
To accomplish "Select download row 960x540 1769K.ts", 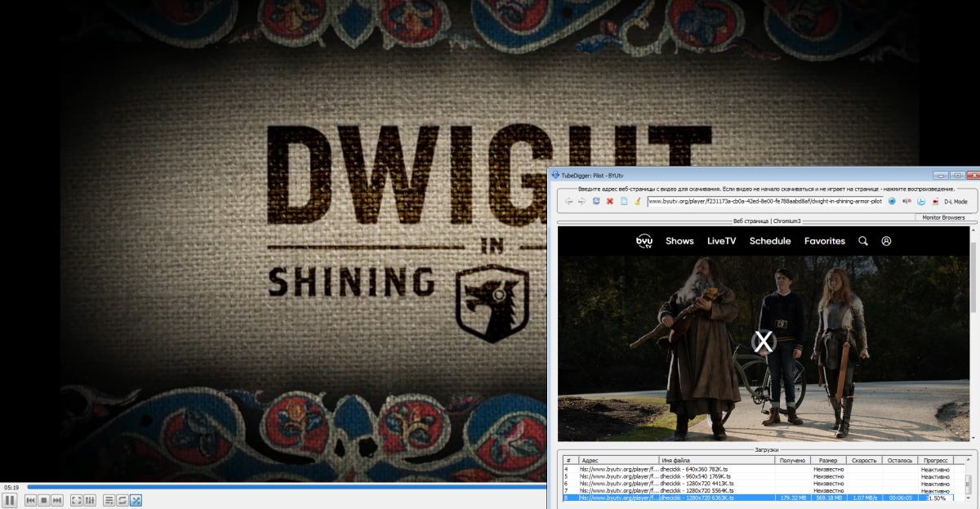I will pyautogui.click(x=764, y=476).
